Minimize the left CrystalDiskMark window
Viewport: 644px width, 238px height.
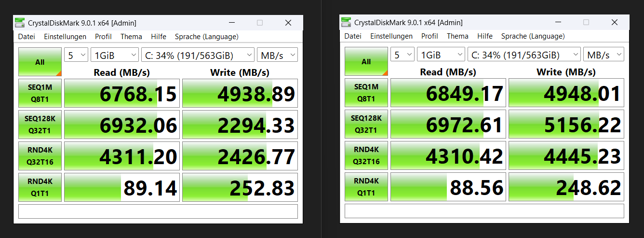232,23
